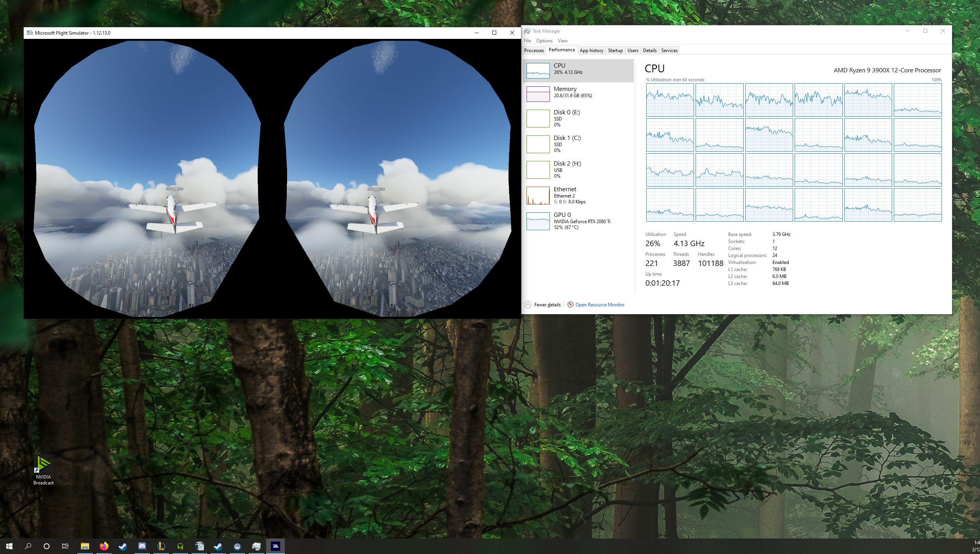Click the Open Resource Monitor link
This screenshot has height=554, width=980.
(x=600, y=305)
